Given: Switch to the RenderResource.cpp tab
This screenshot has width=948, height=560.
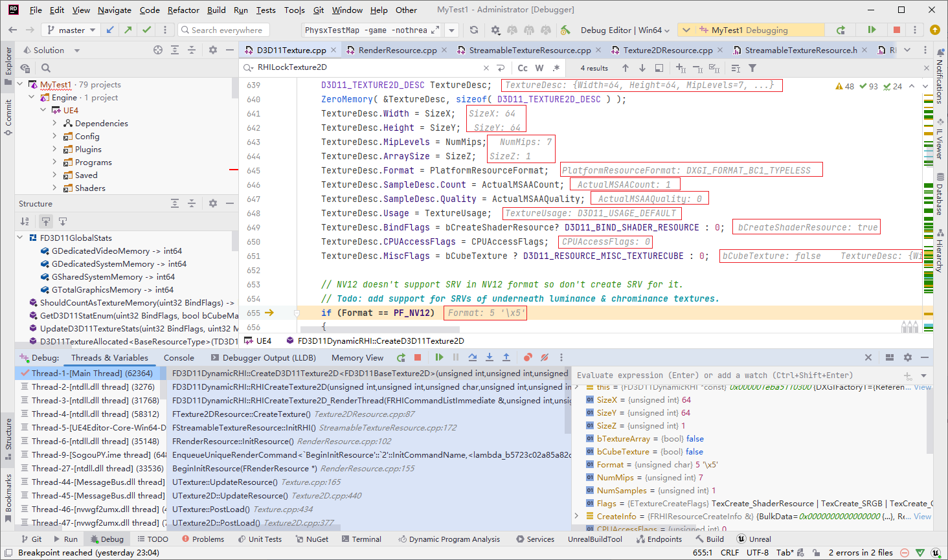Looking at the screenshot, I should (397, 50).
